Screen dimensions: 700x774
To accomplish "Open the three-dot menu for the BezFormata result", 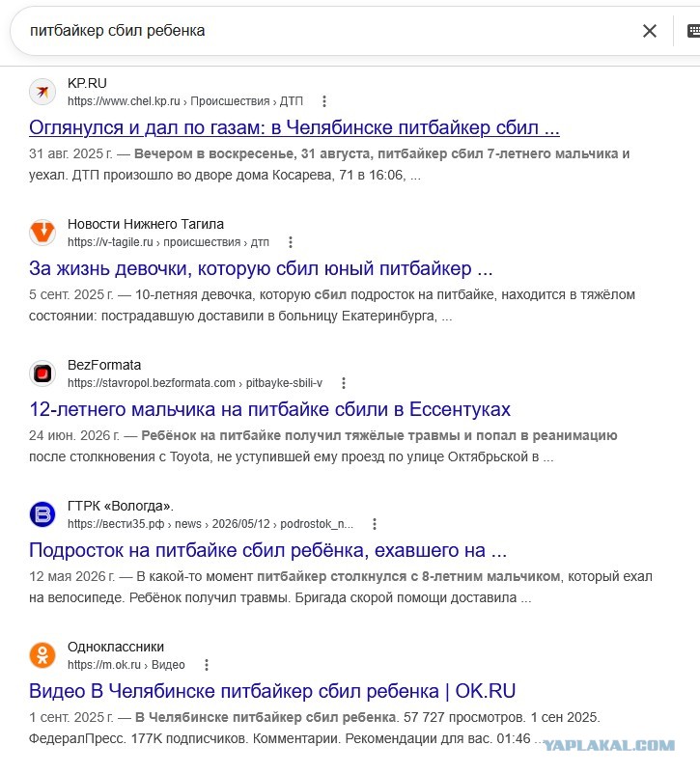I will tap(344, 383).
